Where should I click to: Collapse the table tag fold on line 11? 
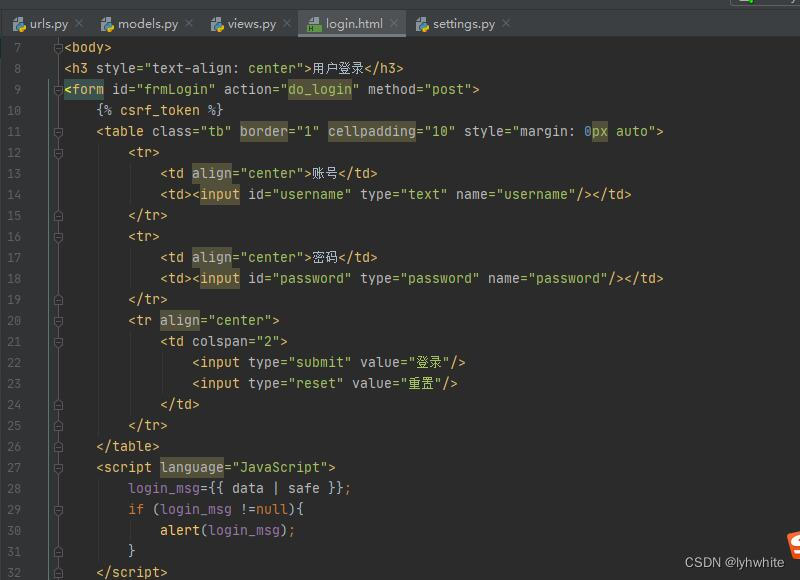point(58,132)
